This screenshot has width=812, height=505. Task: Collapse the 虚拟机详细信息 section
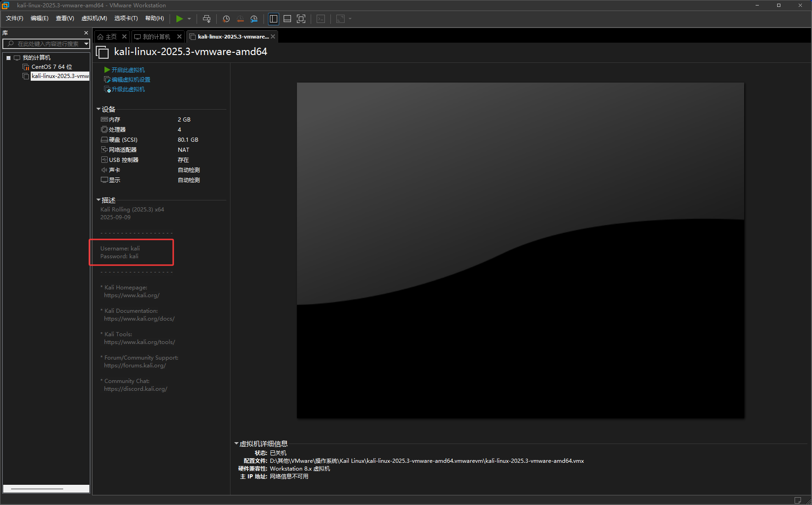(x=236, y=444)
